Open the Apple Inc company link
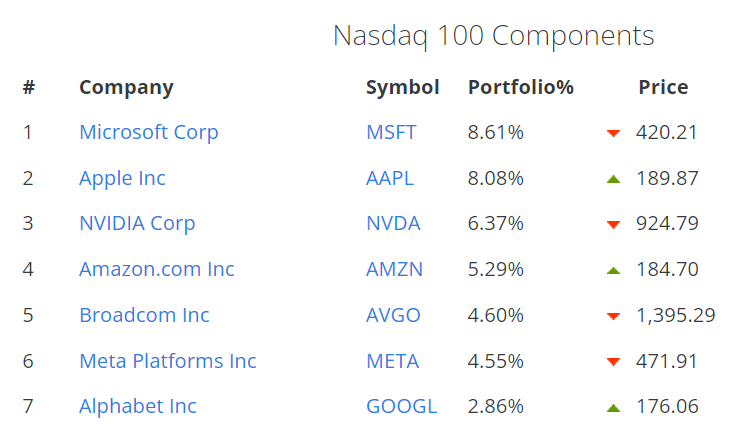732x424 pixels. [122, 178]
